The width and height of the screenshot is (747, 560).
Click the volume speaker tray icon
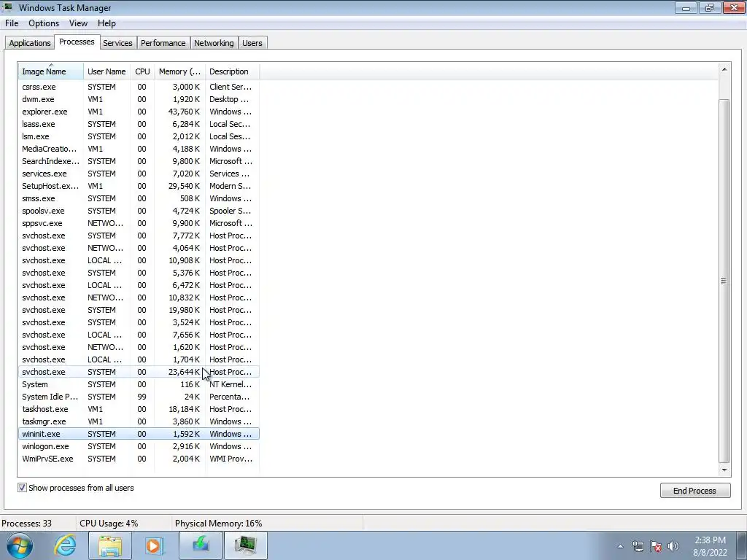pyautogui.click(x=673, y=546)
